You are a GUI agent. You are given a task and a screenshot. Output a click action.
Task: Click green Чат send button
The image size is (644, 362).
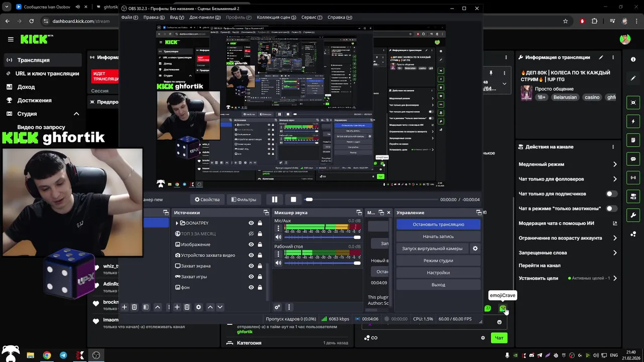tap(499, 338)
